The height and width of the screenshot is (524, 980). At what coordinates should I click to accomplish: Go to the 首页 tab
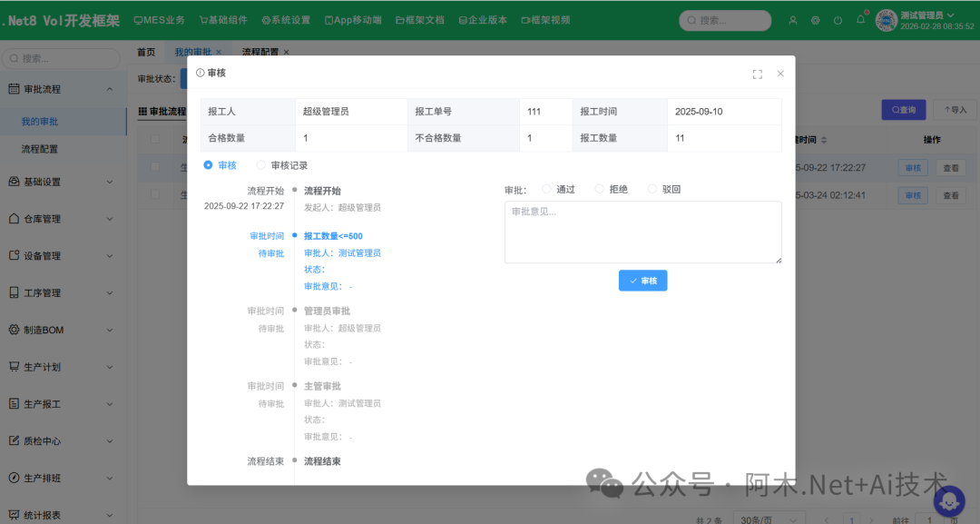145,52
